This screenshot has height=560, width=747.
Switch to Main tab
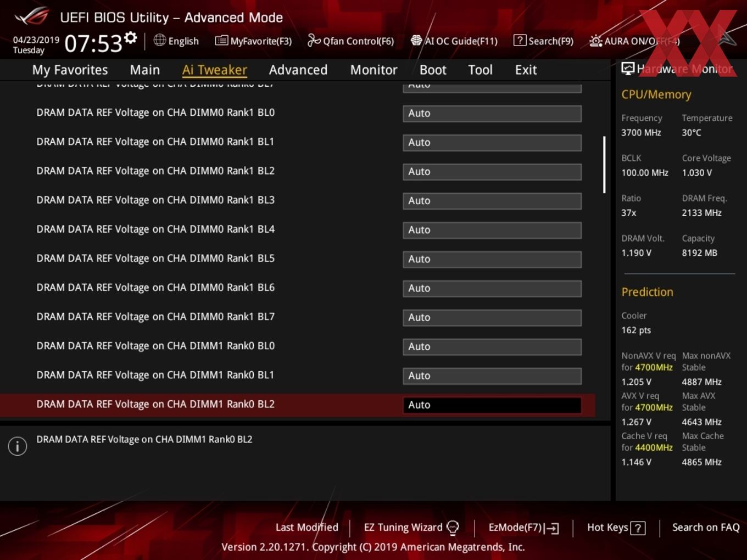(x=145, y=70)
